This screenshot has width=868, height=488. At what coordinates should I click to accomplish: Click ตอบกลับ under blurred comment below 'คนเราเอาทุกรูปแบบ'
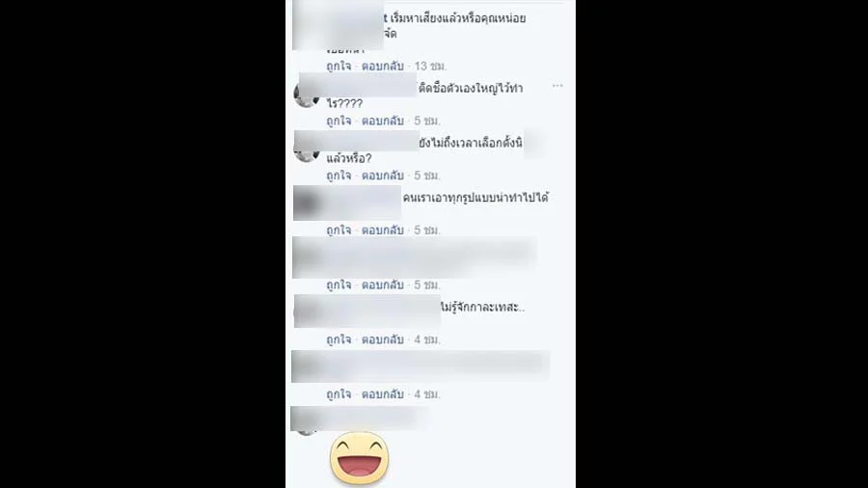[383, 285]
